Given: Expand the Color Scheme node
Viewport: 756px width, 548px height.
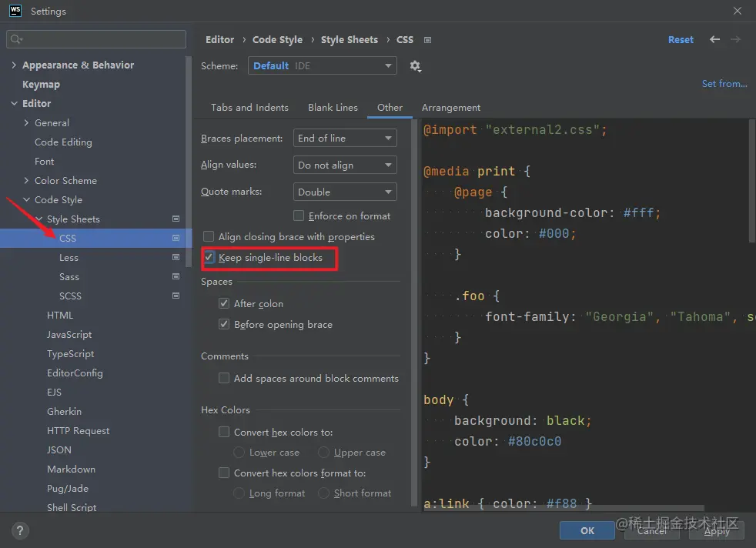Looking at the screenshot, I should point(26,180).
